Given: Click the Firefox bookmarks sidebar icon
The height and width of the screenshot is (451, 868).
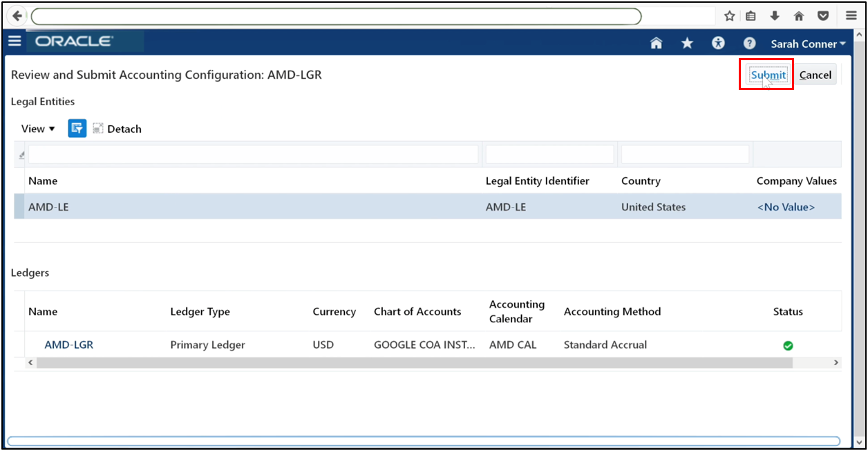Looking at the screenshot, I should 750,15.
